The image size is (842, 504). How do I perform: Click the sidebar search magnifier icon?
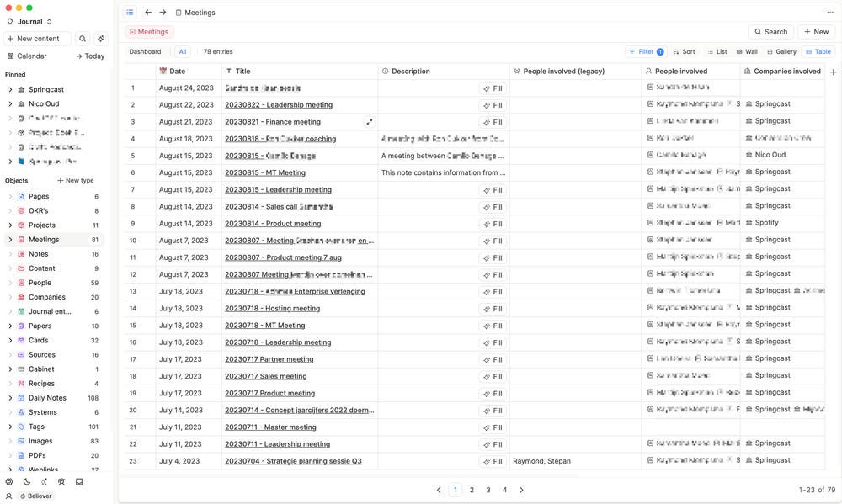point(83,39)
